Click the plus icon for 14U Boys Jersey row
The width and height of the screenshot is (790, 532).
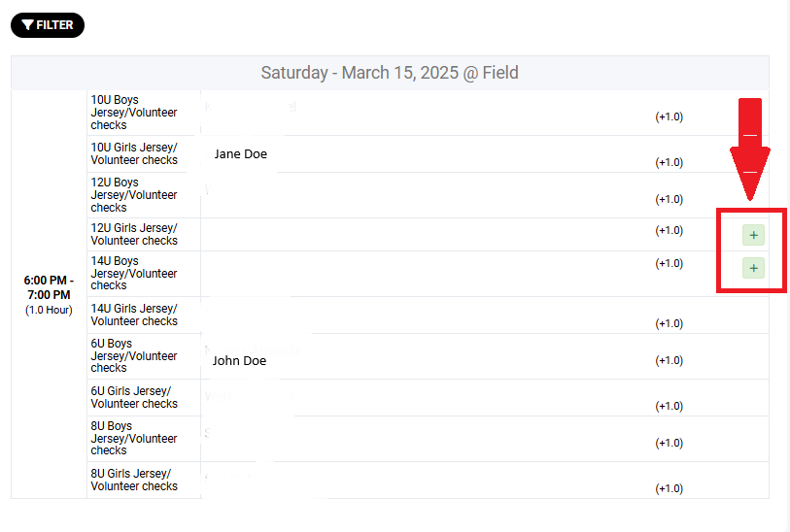pos(753,268)
